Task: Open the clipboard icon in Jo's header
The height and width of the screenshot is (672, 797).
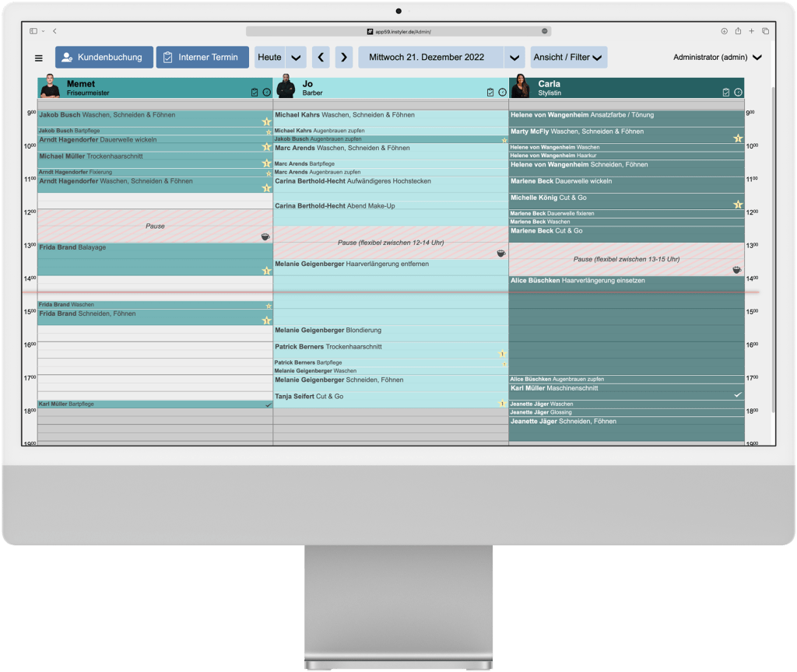Action: [x=490, y=93]
